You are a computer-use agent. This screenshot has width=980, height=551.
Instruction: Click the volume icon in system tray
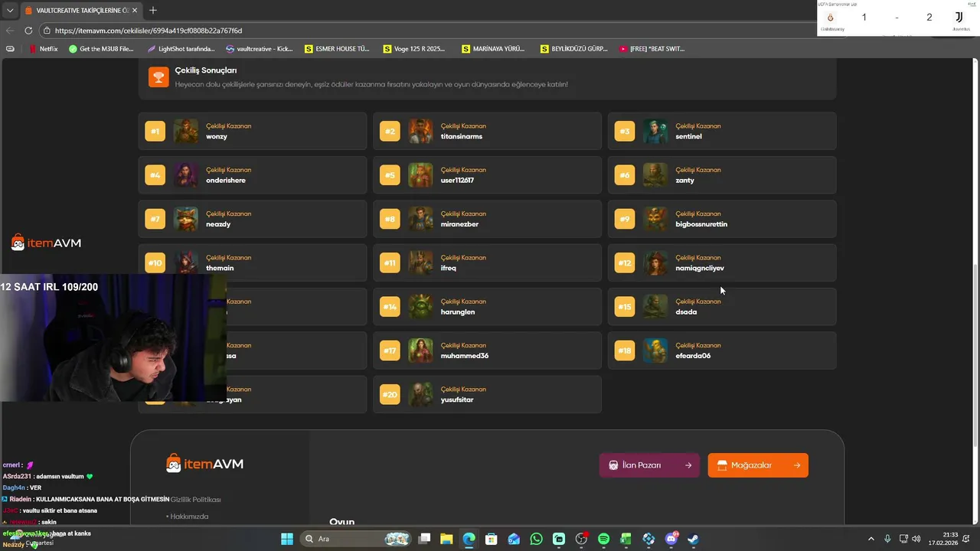(916, 539)
